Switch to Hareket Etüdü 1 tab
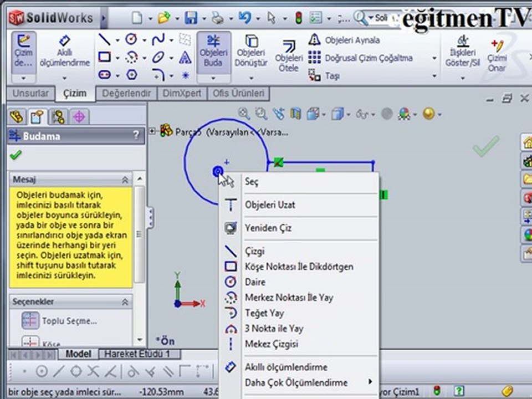532x399 pixels. [x=140, y=354]
